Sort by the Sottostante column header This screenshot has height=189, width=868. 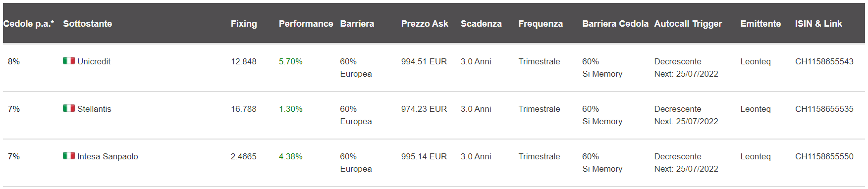coord(88,24)
